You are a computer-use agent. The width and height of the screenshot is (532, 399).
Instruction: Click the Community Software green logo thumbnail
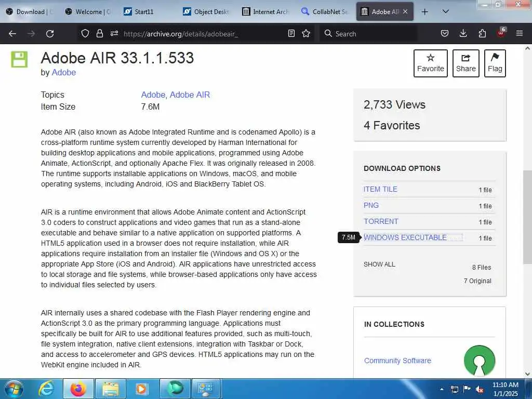coord(480,361)
